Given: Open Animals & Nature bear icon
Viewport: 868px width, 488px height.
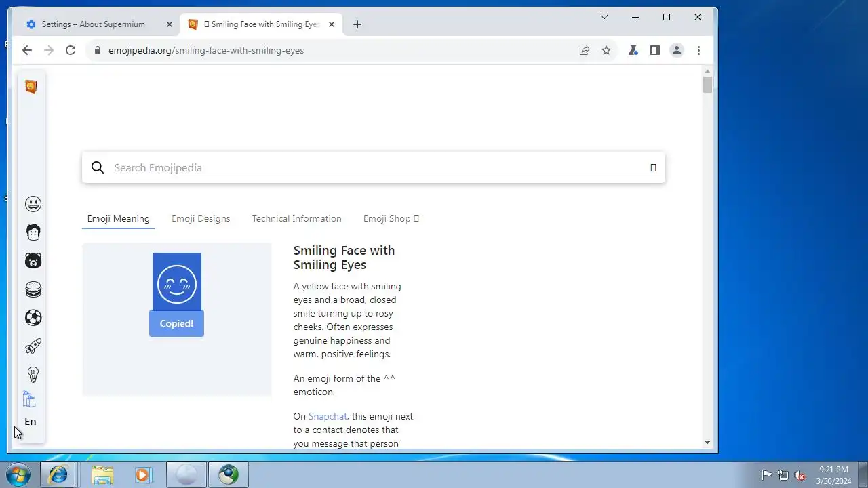Looking at the screenshot, I should (33, 261).
